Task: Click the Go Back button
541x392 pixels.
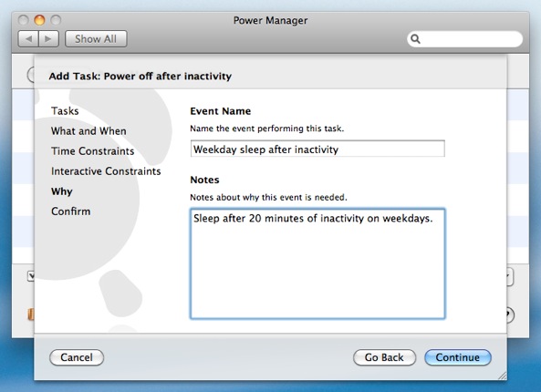Action: tap(384, 357)
